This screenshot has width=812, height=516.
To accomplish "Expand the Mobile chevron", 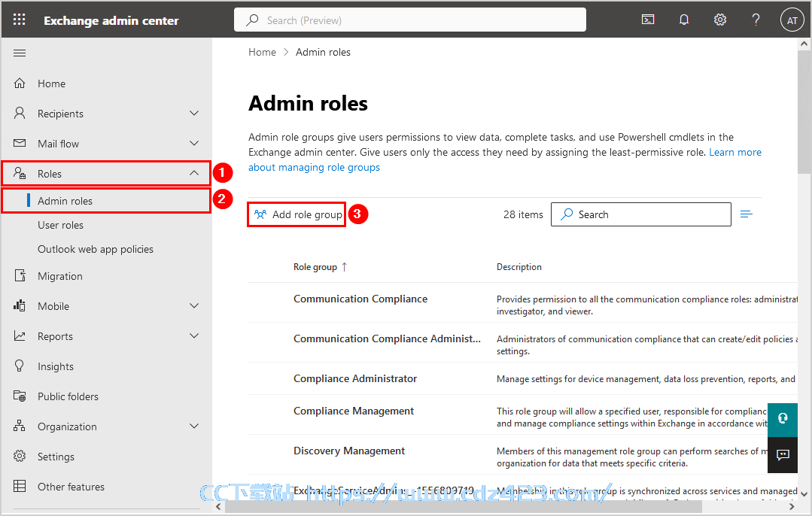I will pos(194,306).
